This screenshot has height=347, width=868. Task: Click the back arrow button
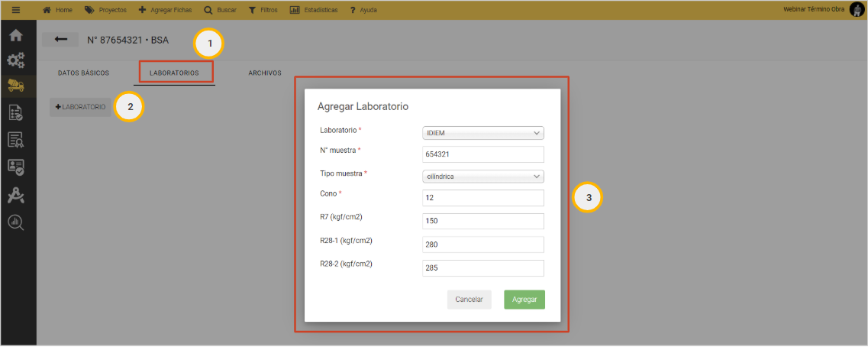point(61,40)
